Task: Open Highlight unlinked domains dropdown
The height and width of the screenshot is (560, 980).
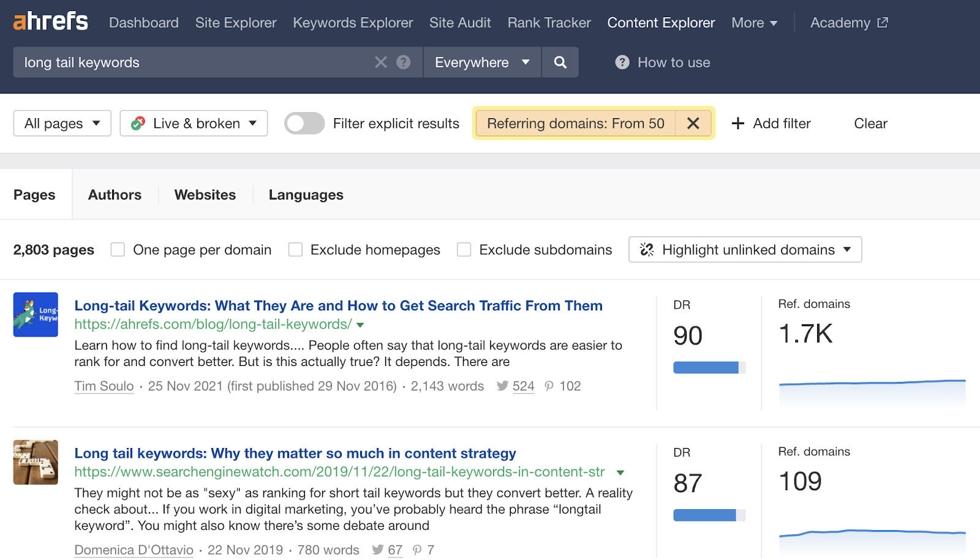Action: [745, 250]
